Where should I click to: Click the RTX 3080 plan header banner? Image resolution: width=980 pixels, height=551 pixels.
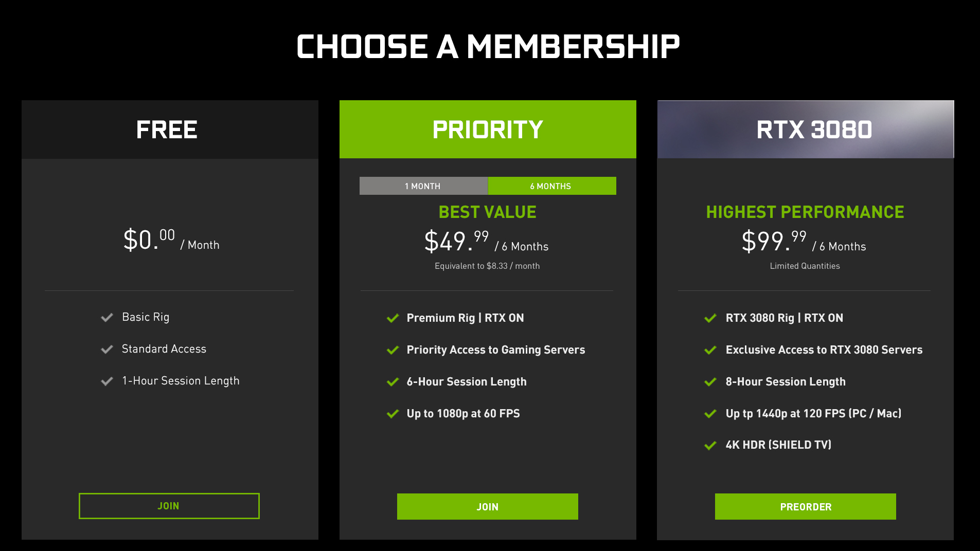[805, 130]
